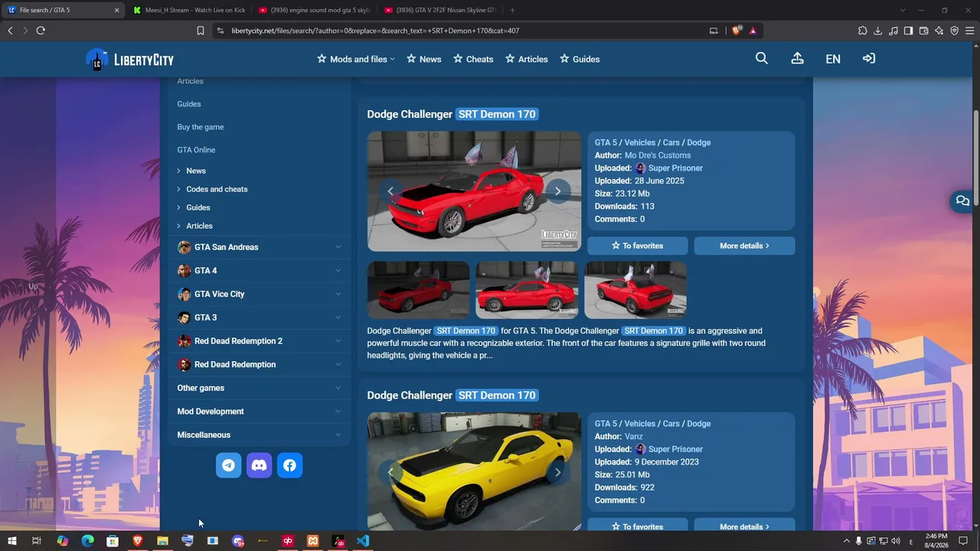Screen dimensions: 980x551
Task: Open the Mo Dre's Customs author link
Action: click(x=658, y=155)
